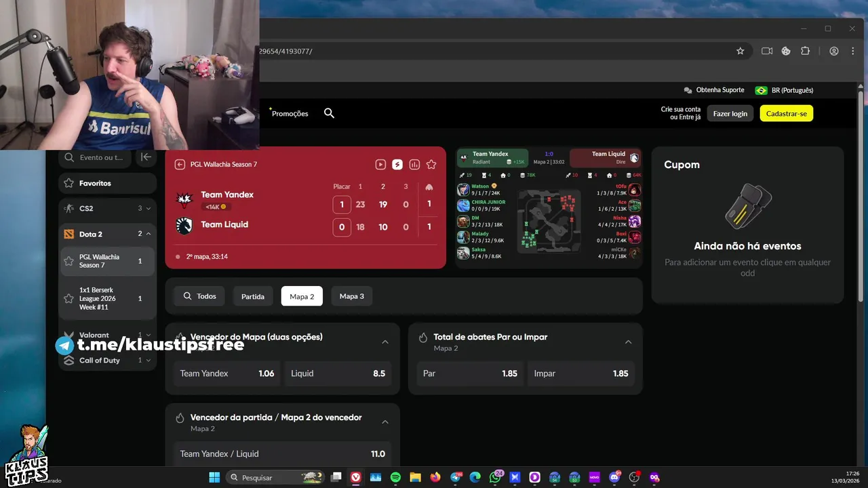Viewport: 868px width, 488px height.
Task: Click the Team Yandex logo in the scoreboard
Action: [184, 198]
